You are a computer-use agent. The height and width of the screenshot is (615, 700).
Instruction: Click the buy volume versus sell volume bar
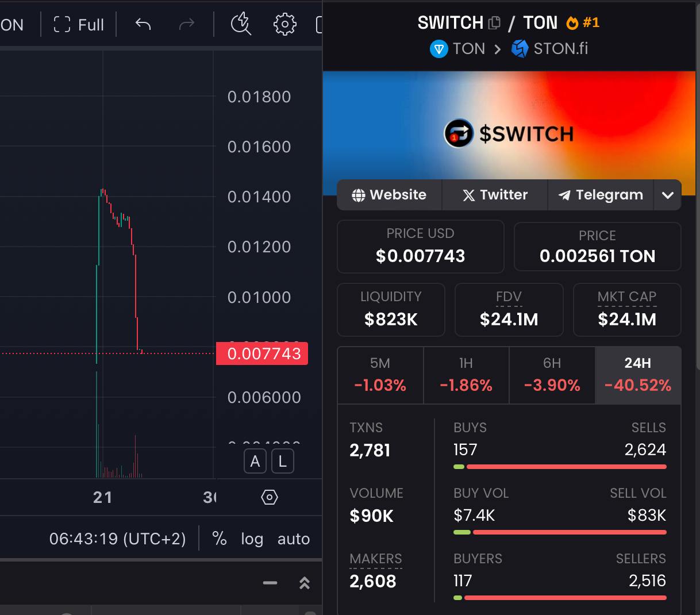(x=560, y=532)
